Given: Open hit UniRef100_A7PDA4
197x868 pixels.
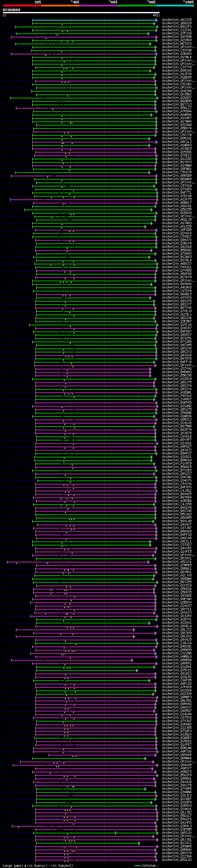Looking at the screenshot, I should coord(177,111).
